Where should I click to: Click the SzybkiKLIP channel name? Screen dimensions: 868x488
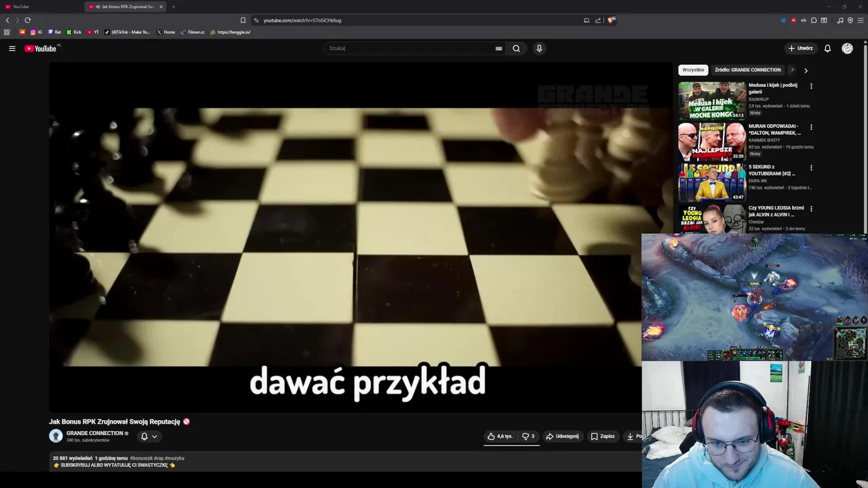(x=758, y=99)
